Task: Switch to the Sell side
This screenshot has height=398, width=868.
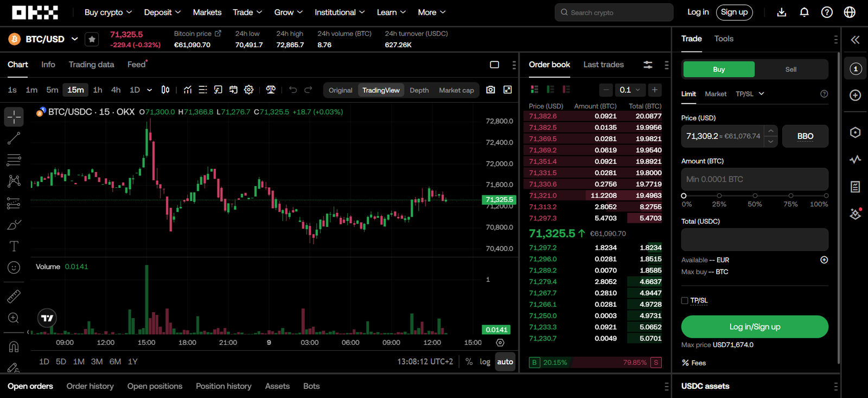Action: [791, 70]
